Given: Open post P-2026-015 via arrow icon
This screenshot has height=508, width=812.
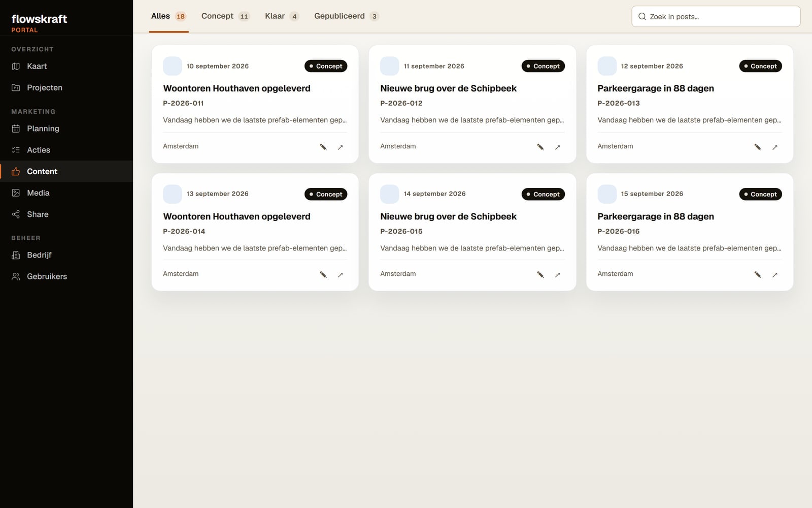Looking at the screenshot, I should pos(558,274).
